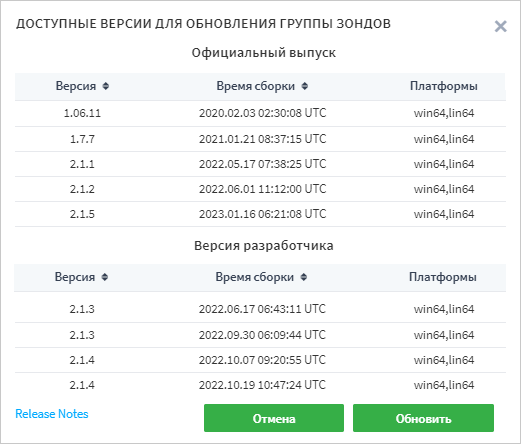Click win64,lin64 platforms of version 2.1.5
This screenshot has width=521, height=444.
[x=444, y=214]
